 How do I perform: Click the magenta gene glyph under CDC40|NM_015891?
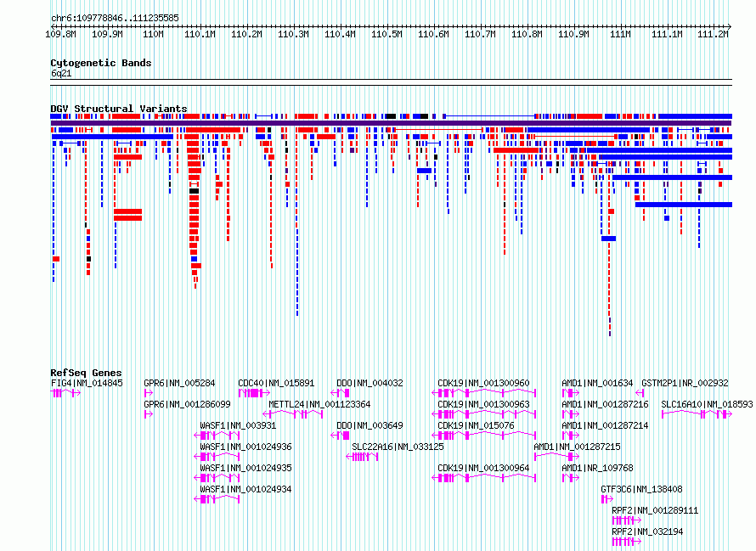[x=254, y=393]
